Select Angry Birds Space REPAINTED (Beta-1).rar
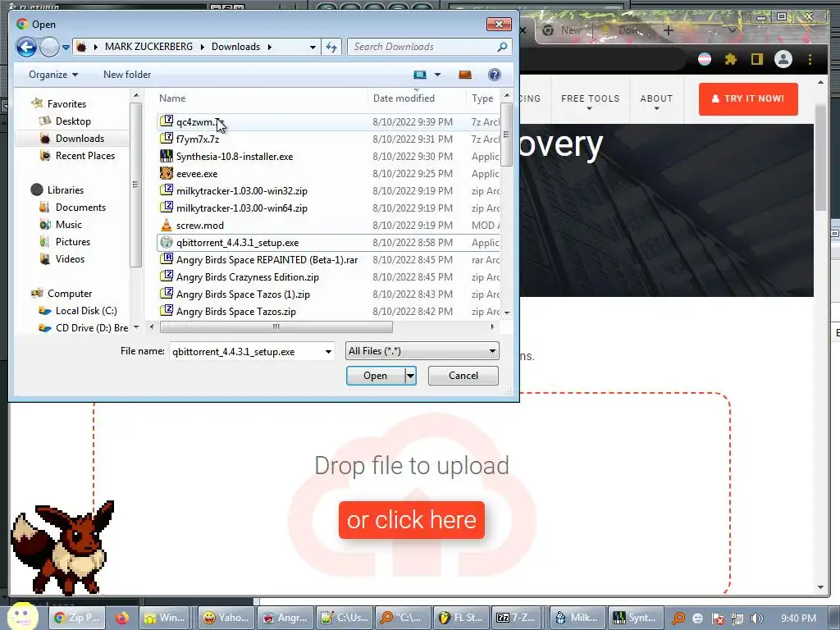Viewport: 840px width, 630px height. [267, 260]
